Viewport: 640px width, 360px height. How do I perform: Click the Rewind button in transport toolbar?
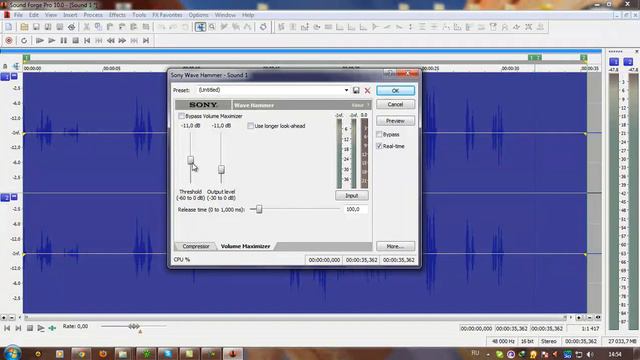pos(111,40)
